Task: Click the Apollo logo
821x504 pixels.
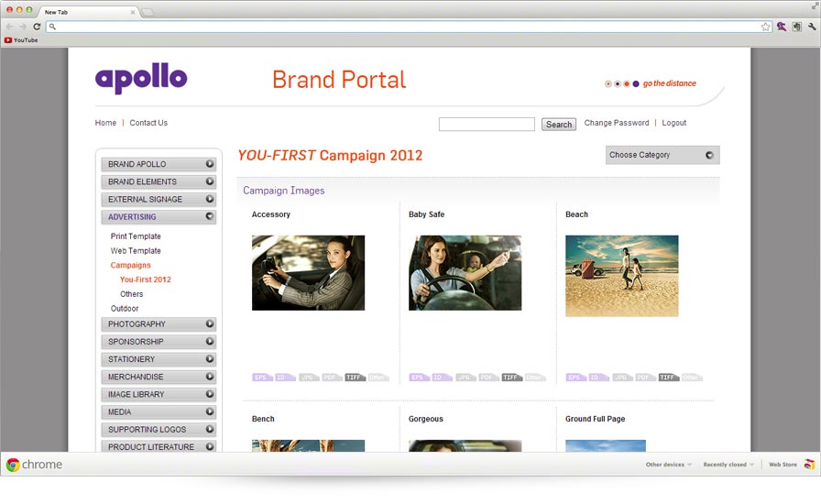Action: pos(141,80)
